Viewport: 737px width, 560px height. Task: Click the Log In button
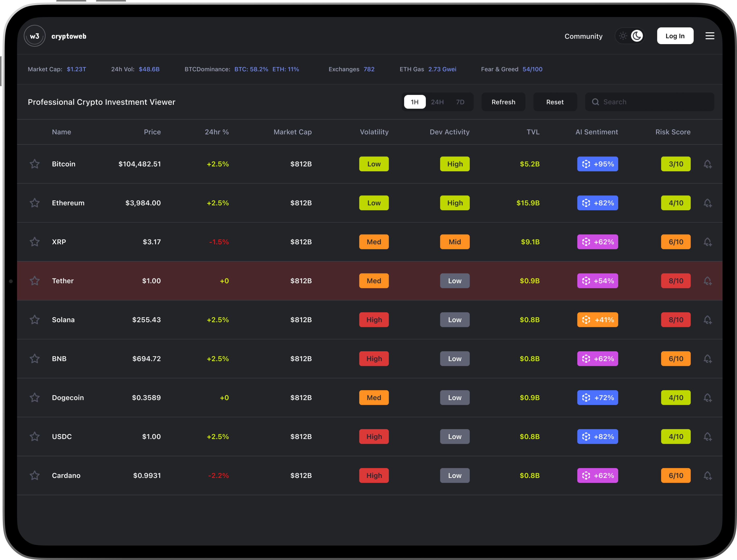point(675,36)
